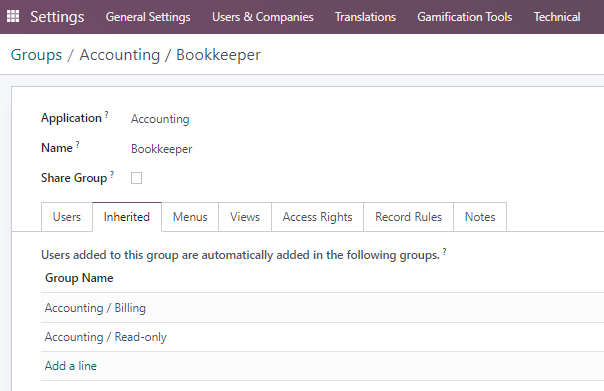
Task: Open the General Settings menu
Action: (x=148, y=17)
